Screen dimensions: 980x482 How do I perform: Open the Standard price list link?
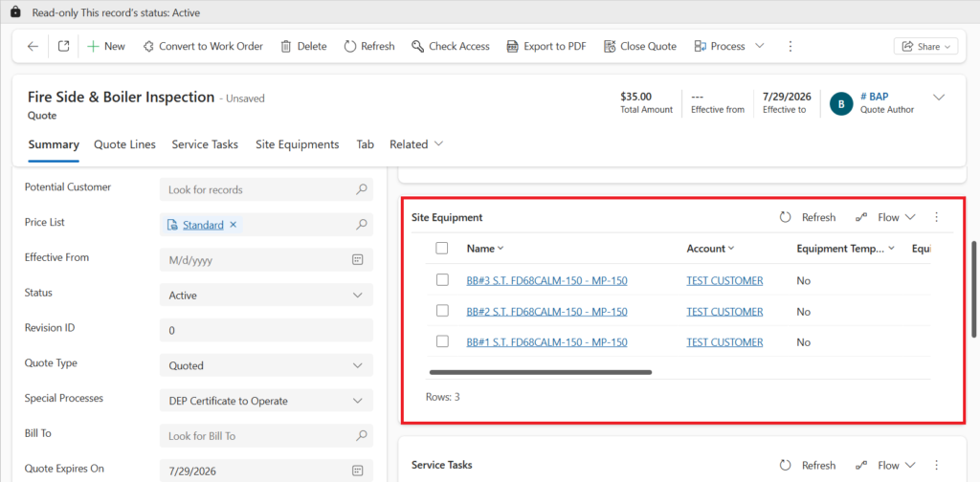click(x=203, y=225)
